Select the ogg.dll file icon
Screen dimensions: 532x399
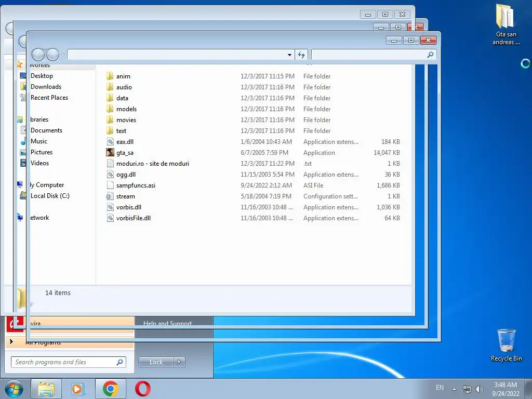coord(110,175)
